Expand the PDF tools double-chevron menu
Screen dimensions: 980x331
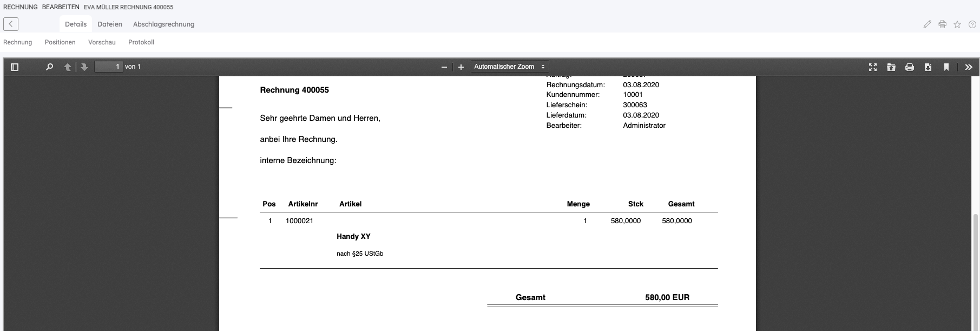[969, 67]
